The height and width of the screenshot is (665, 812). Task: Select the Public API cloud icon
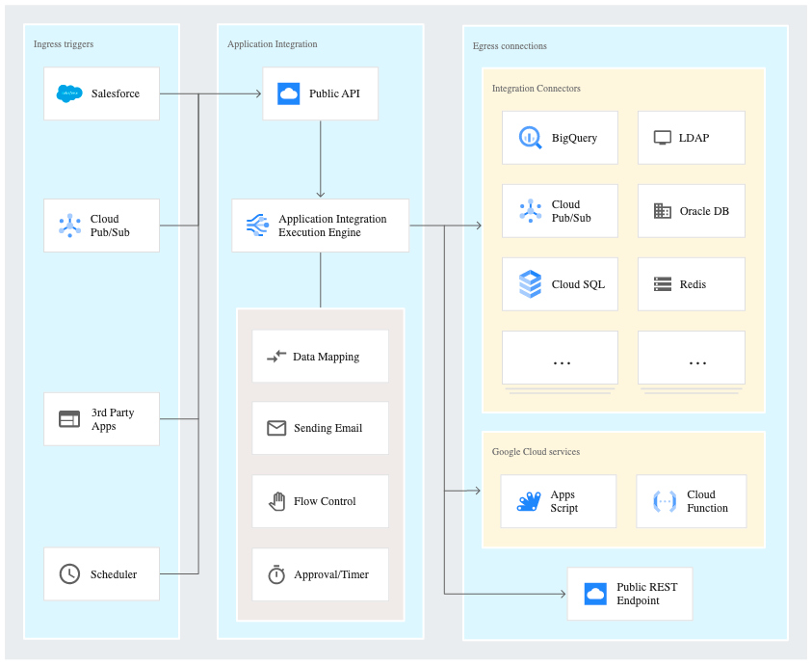287,93
